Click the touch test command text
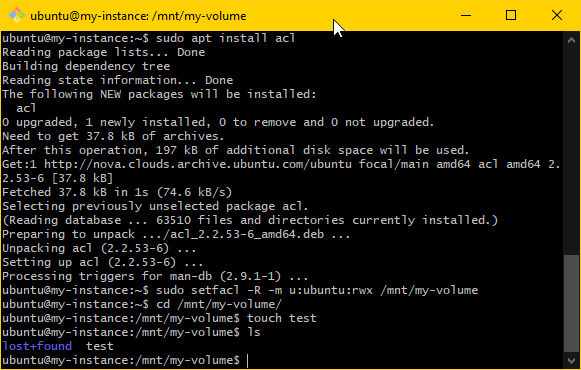The height and width of the screenshot is (370, 581). tap(282, 318)
